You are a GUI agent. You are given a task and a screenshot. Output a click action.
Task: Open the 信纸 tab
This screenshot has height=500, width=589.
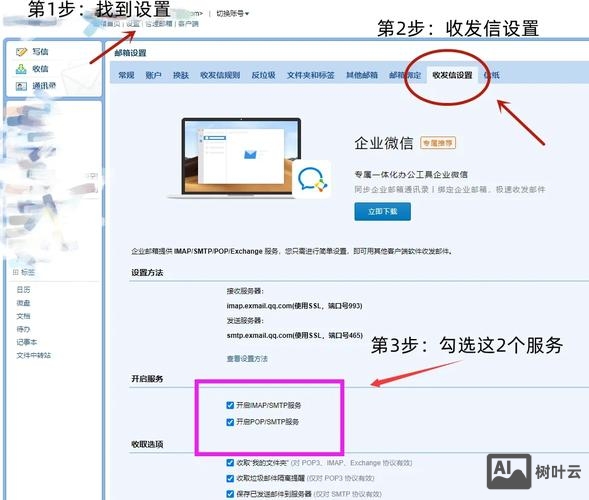tap(492, 75)
